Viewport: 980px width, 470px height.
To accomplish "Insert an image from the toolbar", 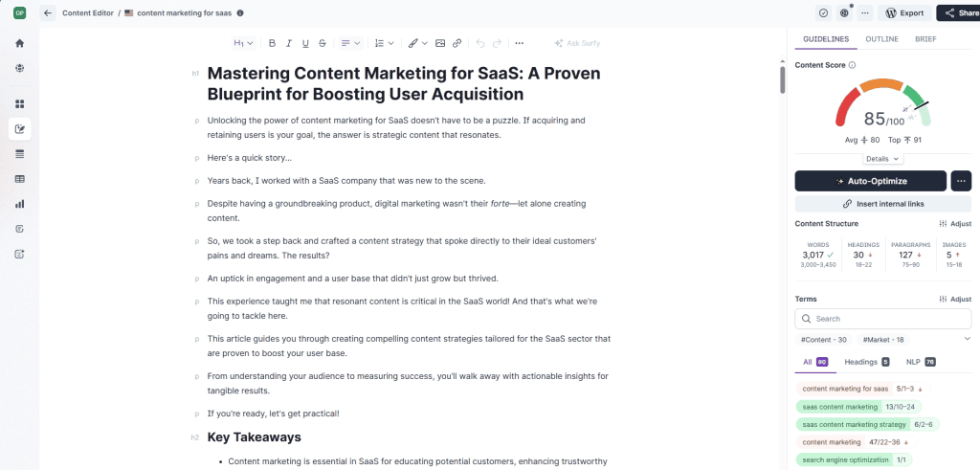I will pyautogui.click(x=440, y=43).
